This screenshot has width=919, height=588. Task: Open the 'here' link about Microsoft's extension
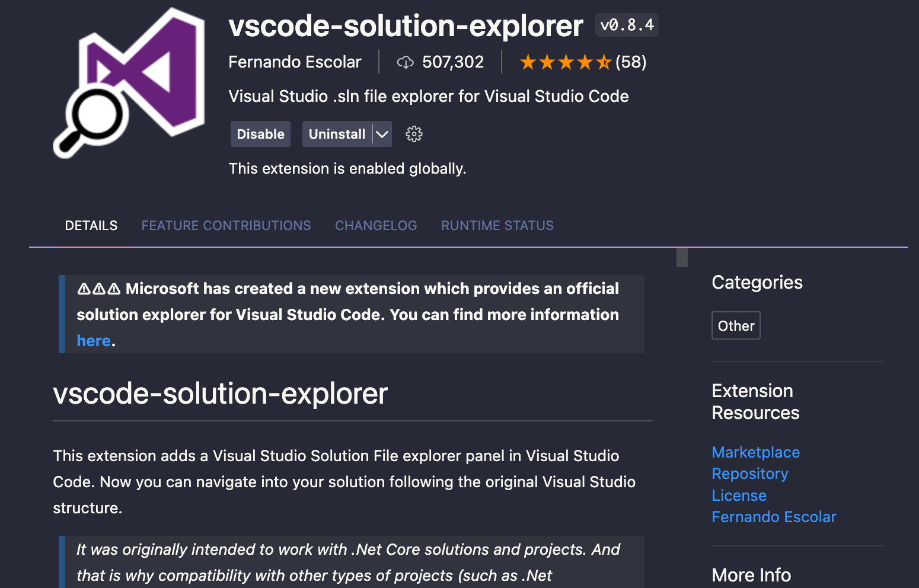pos(94,340)
